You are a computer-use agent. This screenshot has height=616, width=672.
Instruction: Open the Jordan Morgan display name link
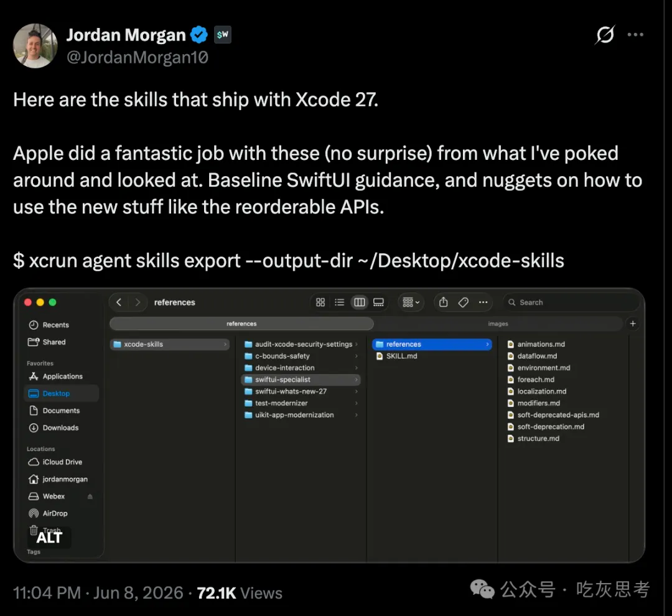click(x=126, y=35)
